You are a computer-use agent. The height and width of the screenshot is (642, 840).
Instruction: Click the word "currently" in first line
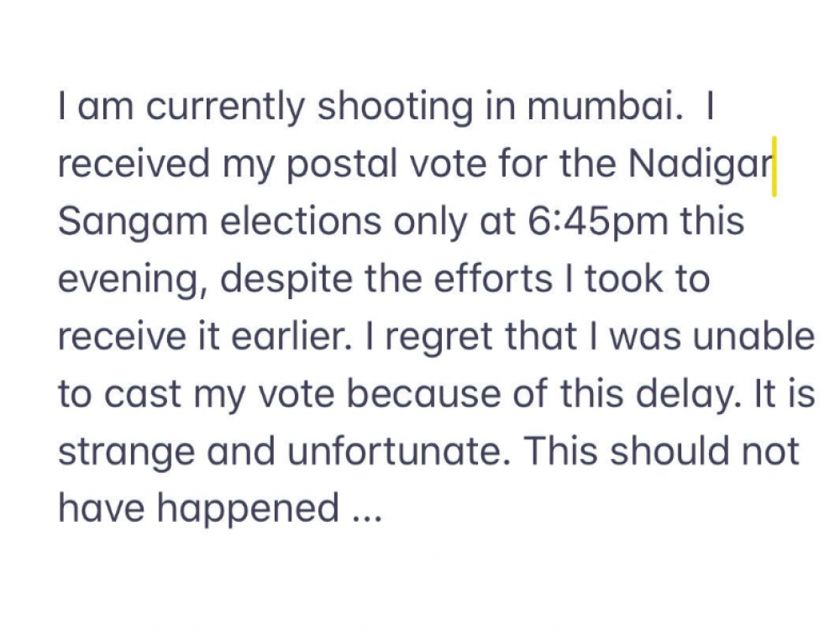[x=225, y=108]
